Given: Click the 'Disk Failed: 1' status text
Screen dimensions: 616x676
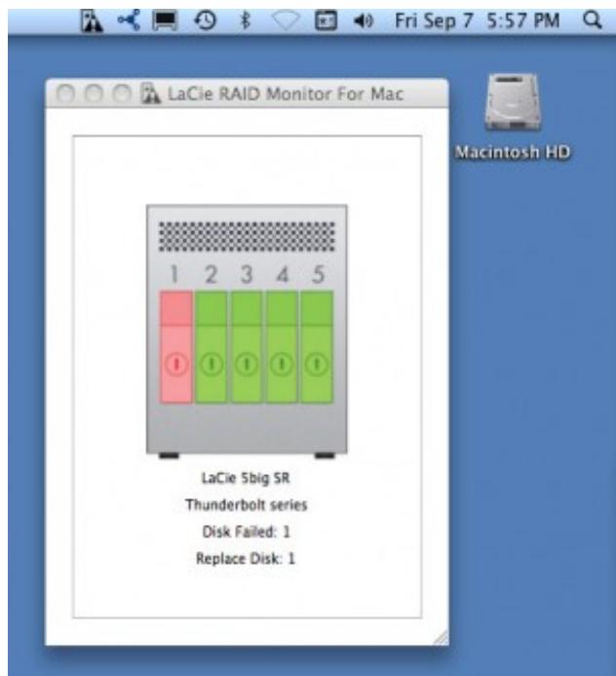Looking at the screenshot, I should pyautogui.click(x=246, y=532).
